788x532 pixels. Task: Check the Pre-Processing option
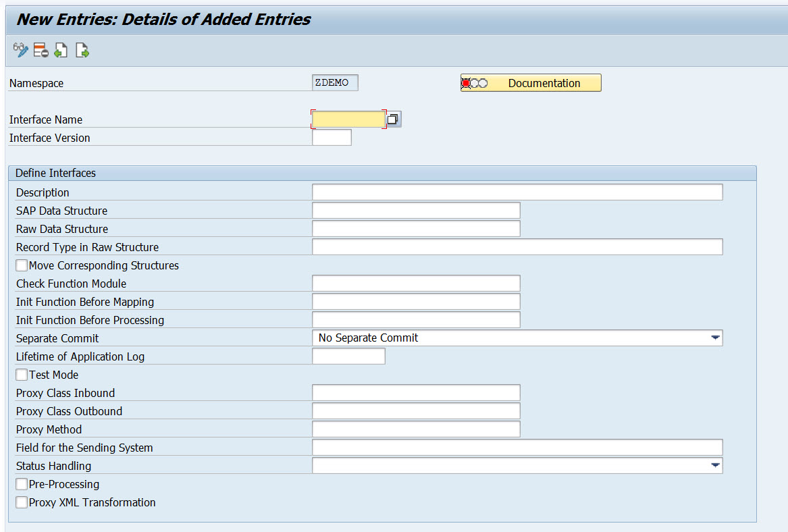[21, 484]
